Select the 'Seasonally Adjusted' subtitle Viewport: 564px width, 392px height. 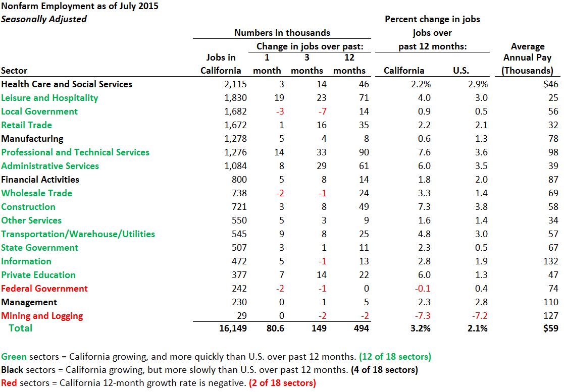tap(44, 19)
